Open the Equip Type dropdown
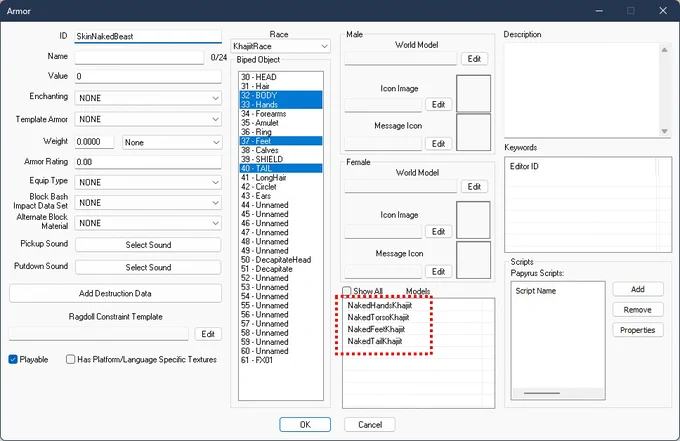 tap(148, 183)
